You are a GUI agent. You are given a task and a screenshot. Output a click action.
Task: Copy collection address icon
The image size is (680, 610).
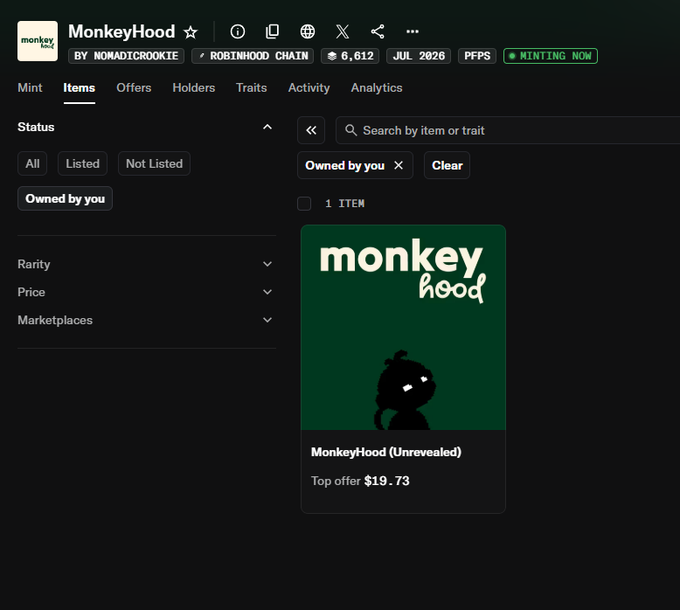pos(272,31)
